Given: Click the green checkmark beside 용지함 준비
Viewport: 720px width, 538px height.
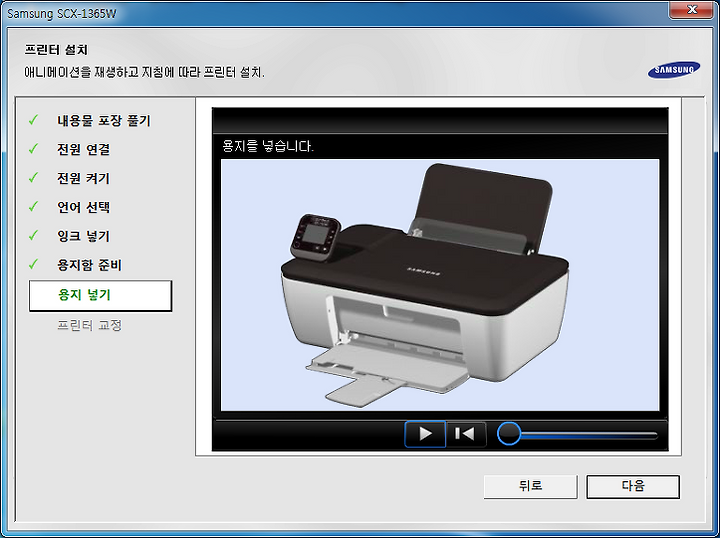Looking at the screenshot, I should [x=34, y=264].
